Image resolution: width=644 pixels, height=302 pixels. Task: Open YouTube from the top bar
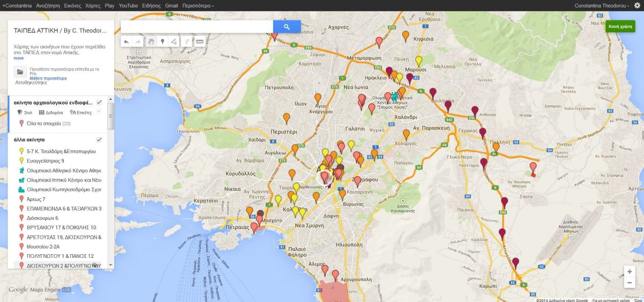coord(128,5)
